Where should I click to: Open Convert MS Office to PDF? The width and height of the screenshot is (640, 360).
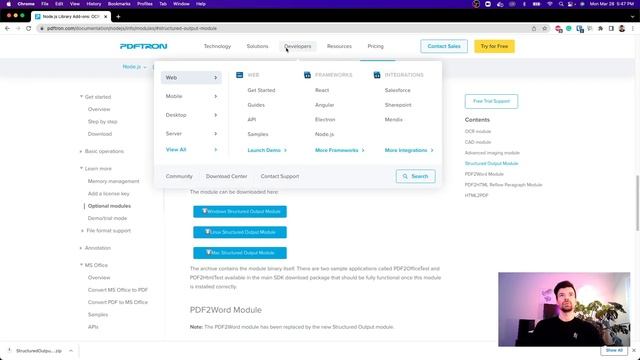(118, 290)
